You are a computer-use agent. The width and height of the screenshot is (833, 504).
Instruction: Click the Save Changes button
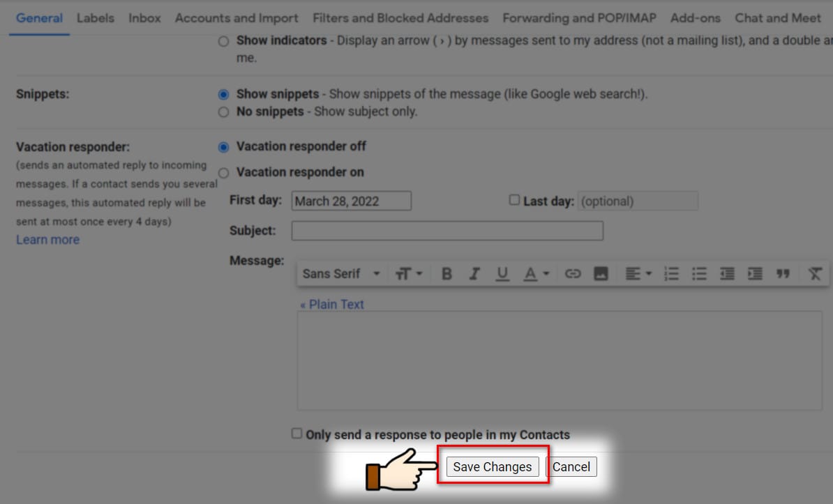[x=493, y=467]
